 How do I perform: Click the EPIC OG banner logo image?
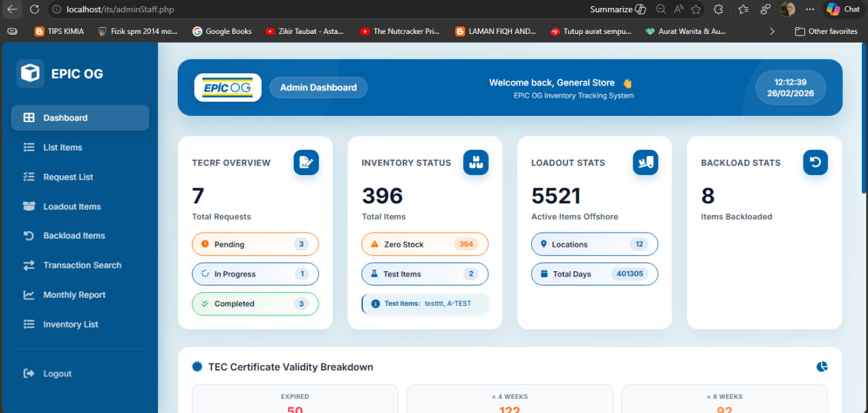[x=228, y=87]
